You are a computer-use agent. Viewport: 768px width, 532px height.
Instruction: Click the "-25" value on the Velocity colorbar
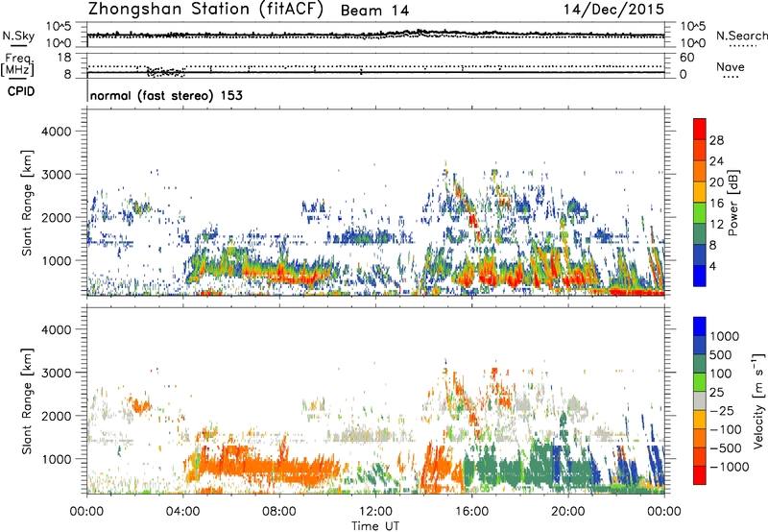tap(721, 411)
